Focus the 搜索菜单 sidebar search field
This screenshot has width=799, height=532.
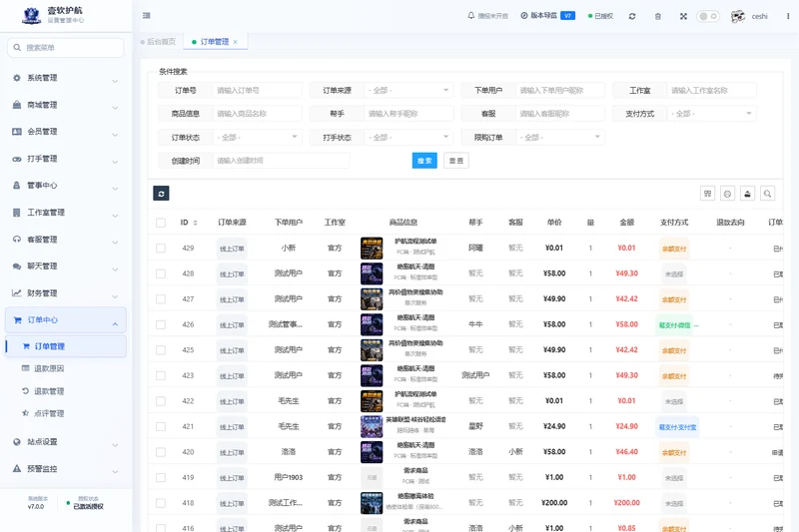click(x=66, y=47)
